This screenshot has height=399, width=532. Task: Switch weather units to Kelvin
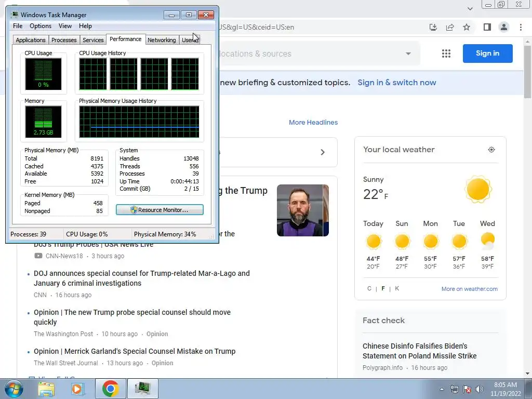coord(397,288)
